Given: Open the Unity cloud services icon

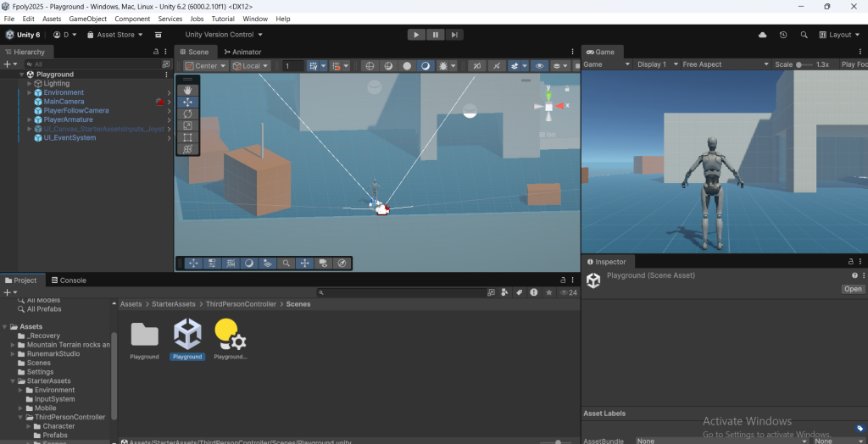Looking at the screenshot, I should (x=762, y=35).
